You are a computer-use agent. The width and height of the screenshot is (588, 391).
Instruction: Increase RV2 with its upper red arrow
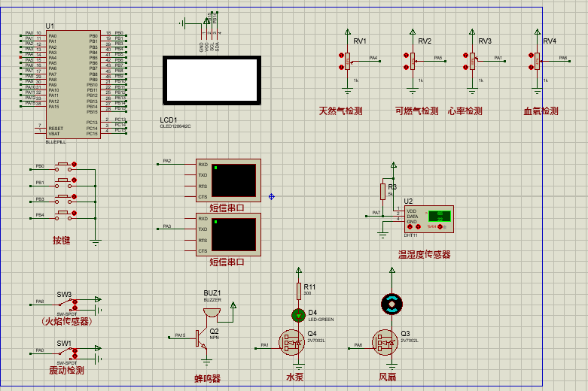406,56
